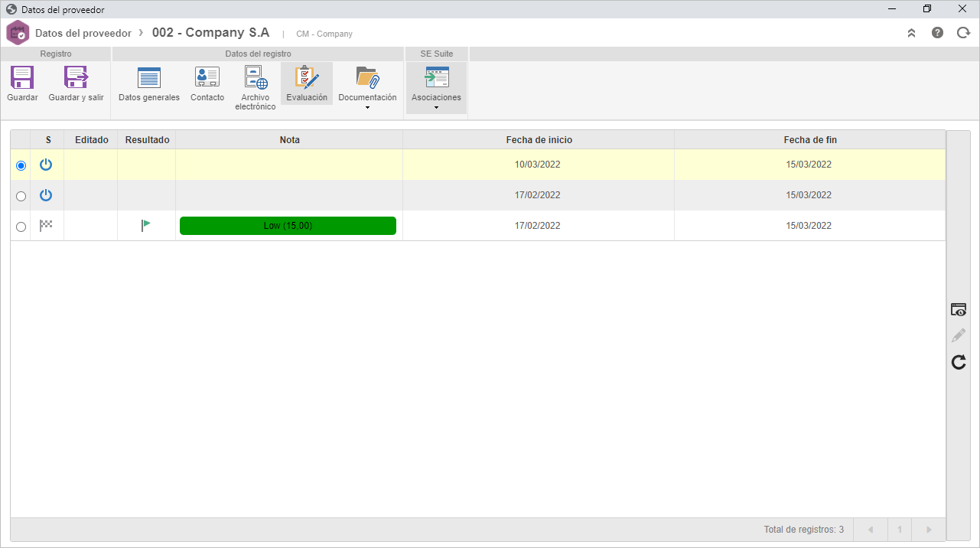Screen dimensions: 980x548
Task: Open the help question mark icon
Action: click(x=937, y=33)
